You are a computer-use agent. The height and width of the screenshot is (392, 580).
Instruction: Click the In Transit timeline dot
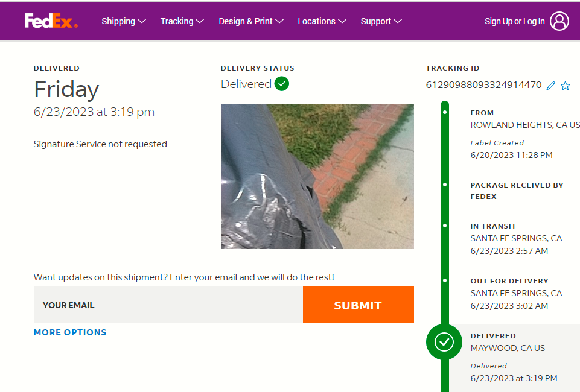445,226
